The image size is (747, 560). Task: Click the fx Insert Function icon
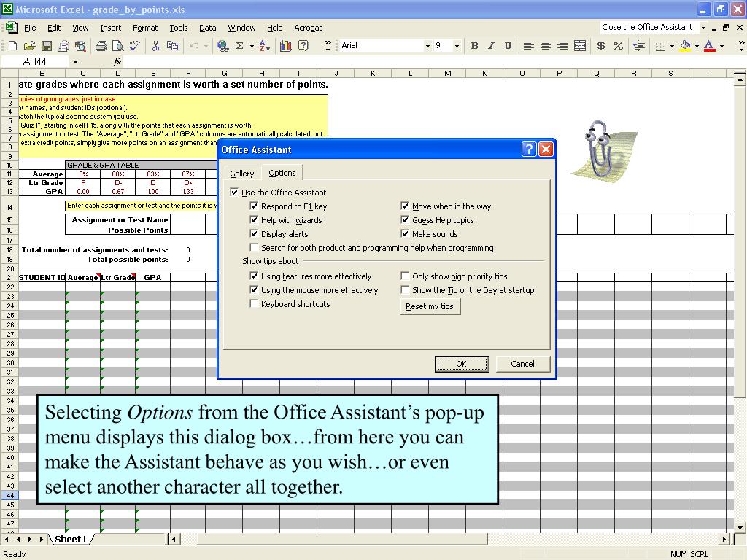click(x=117, y=61)
